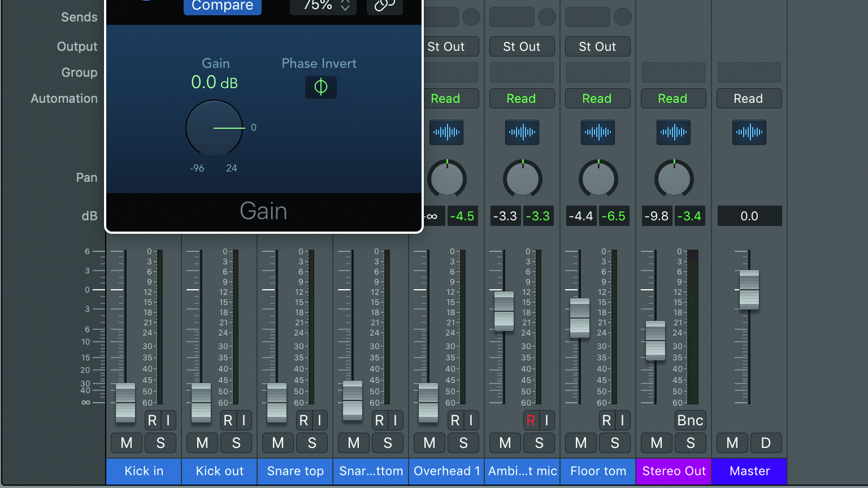Open Master Read automation mode menu
This screenshot has height=488, width=868.
tap(749, 98)
